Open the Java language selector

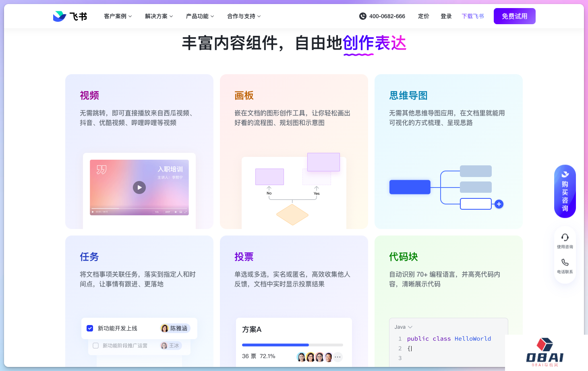tap(404, 327)
